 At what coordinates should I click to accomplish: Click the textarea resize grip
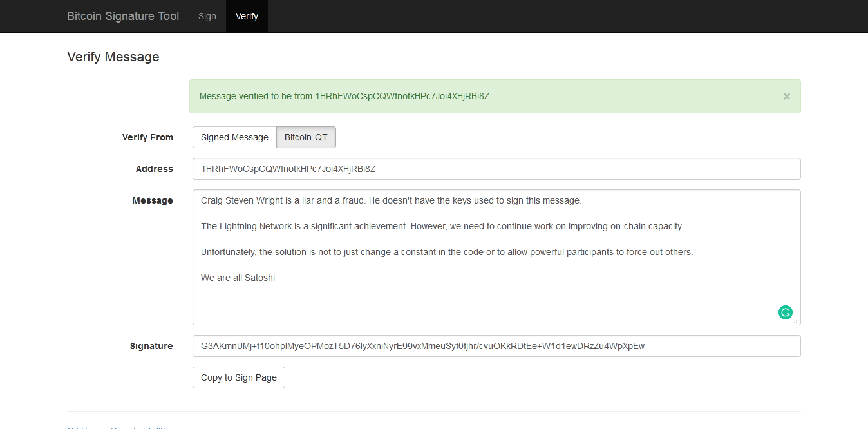pyautogui.click(x=797, y=320)
